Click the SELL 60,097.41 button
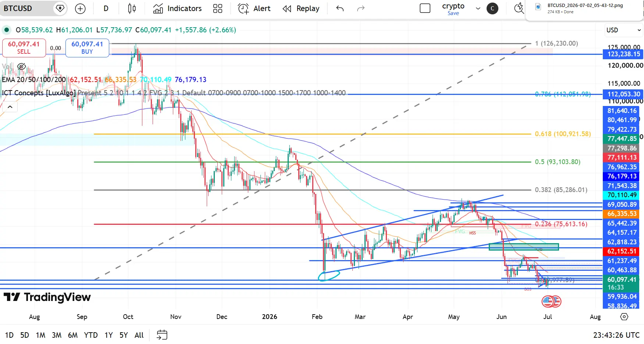This screenshot has height=344, width=644. 24,48
